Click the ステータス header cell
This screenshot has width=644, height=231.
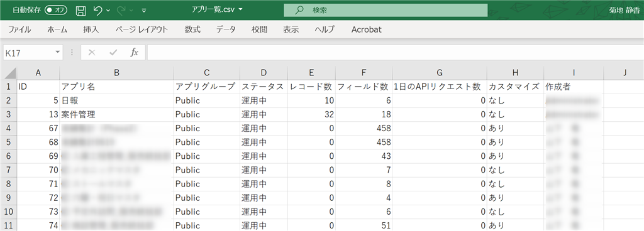[264, 87]
